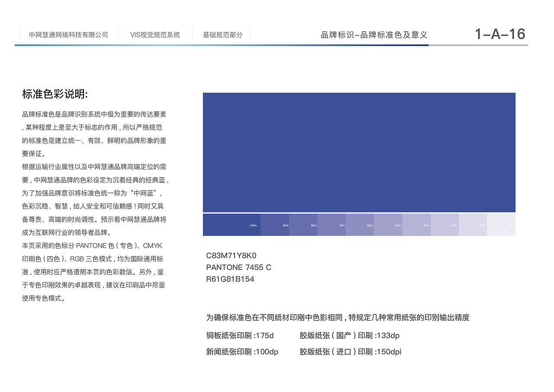Select the 60% tint swatch

pyautogui.click(x=360, y=225)
